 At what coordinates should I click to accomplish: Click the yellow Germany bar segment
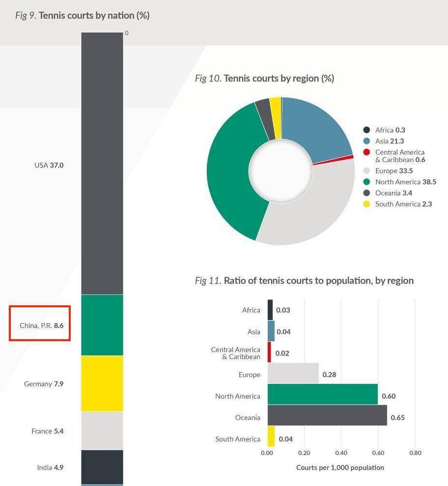pyautogui.click(x=102, y=384)
